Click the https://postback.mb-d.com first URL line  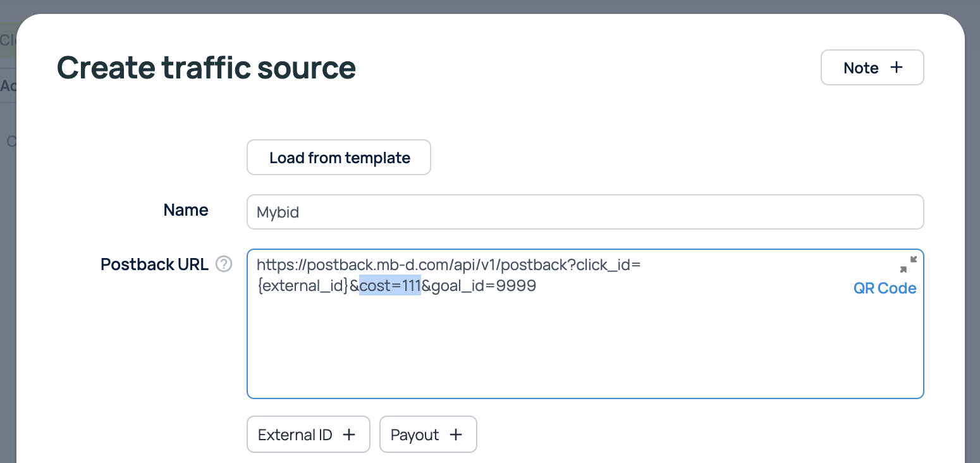(448, 264)
